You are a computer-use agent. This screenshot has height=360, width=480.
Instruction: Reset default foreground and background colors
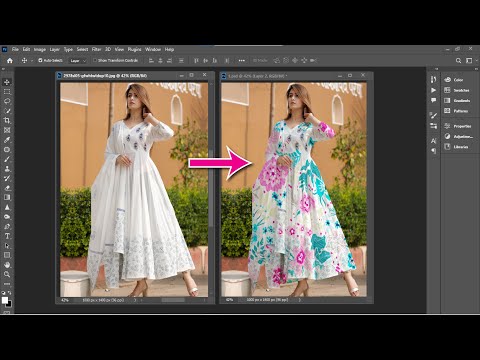pos(4,293)
